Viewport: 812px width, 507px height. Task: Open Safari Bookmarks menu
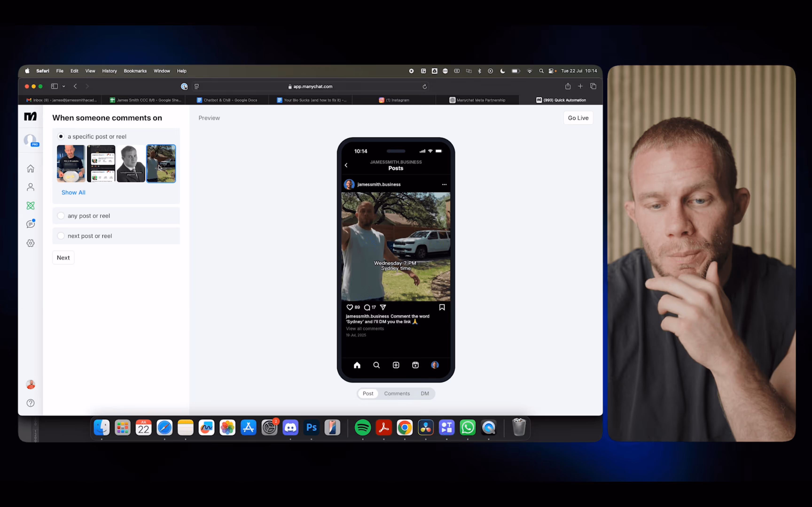tap(135, 71)
